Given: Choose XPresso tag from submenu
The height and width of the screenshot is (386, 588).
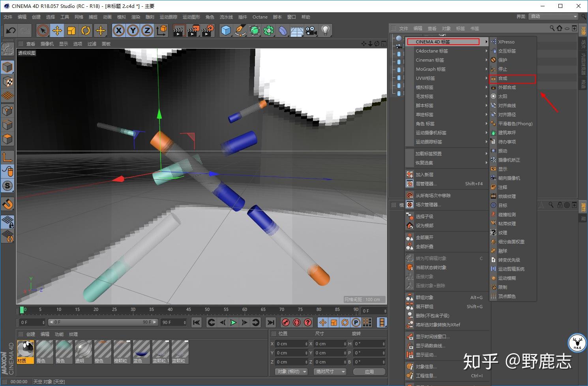Looking at the screenshot, I should click(513, 42).
